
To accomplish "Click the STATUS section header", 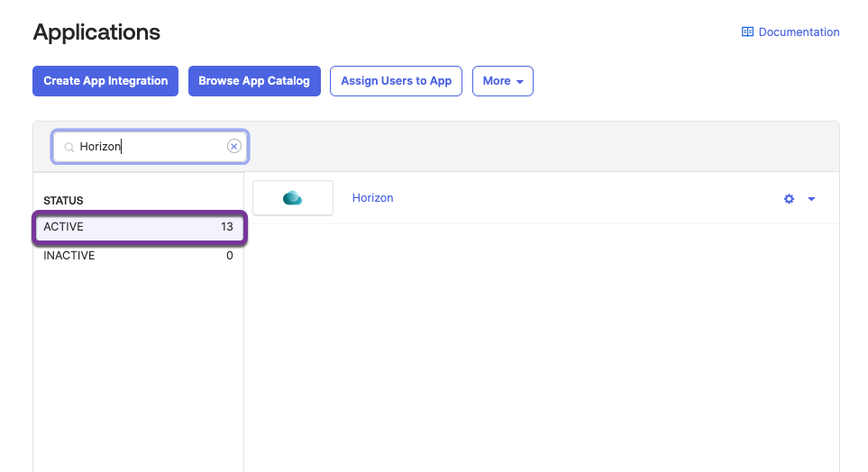I will click(x=63, y=200).
